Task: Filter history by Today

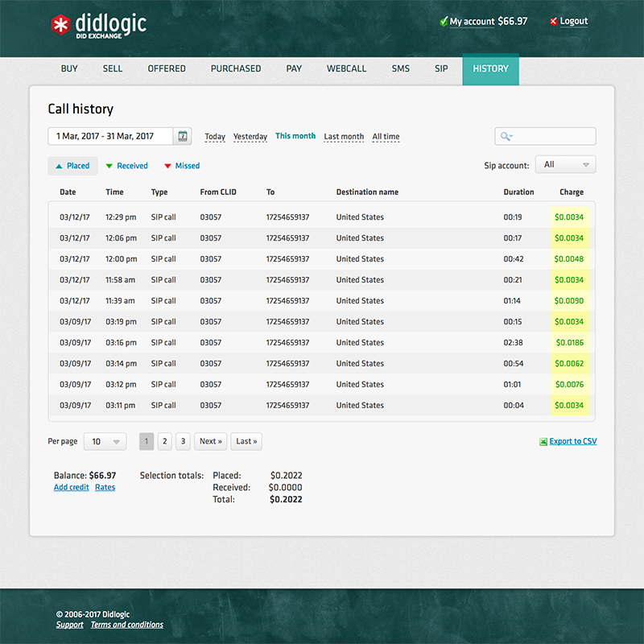Action: click(x=215, y=136)
